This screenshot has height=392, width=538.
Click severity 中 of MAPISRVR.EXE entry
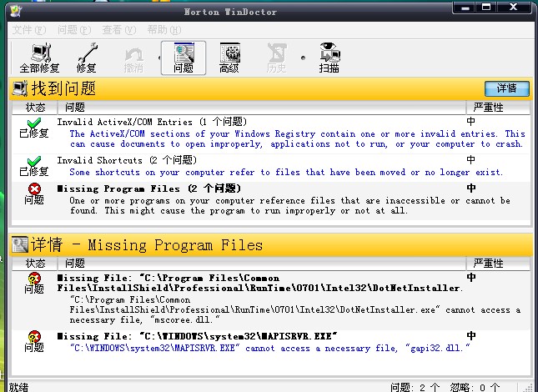point(471,335)
